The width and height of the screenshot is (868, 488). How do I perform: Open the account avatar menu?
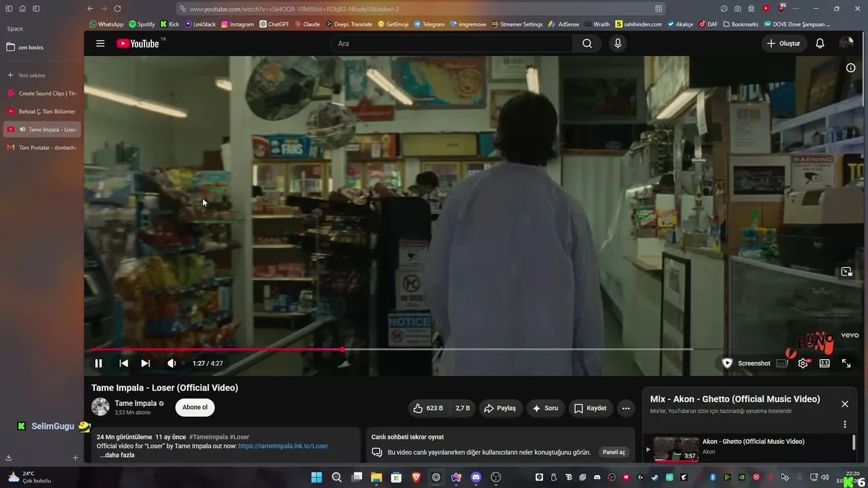(846, 43)
